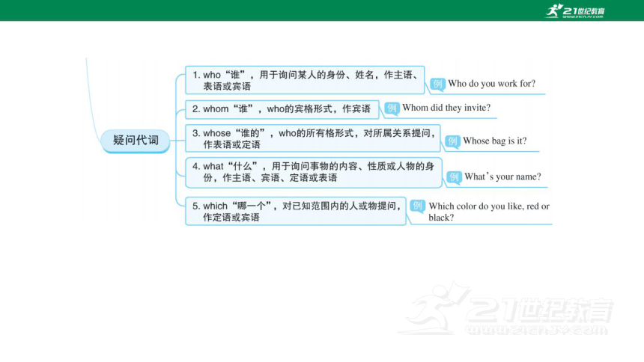Select the '1. who' explanation box
The width and height of the screenshot is (644, 362).
[305, 80]
